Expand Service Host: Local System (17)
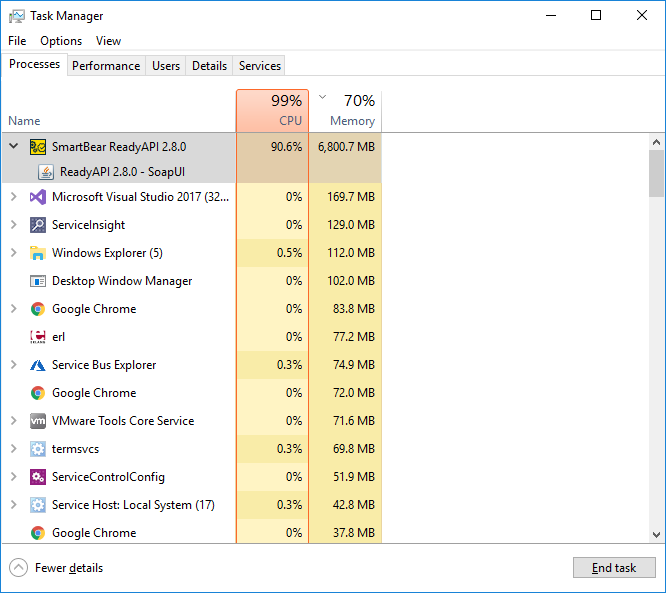Viewport: 666px width, 593px height. [14, 505]
